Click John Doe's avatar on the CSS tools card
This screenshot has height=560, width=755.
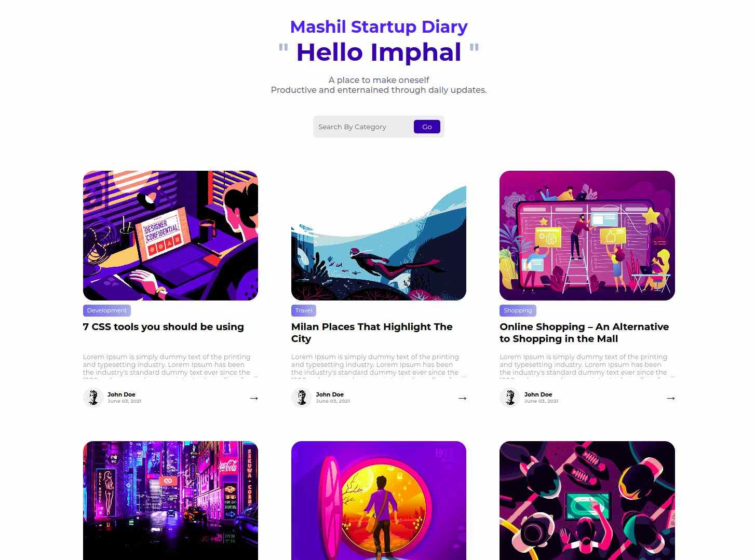(x=93, y=398)
